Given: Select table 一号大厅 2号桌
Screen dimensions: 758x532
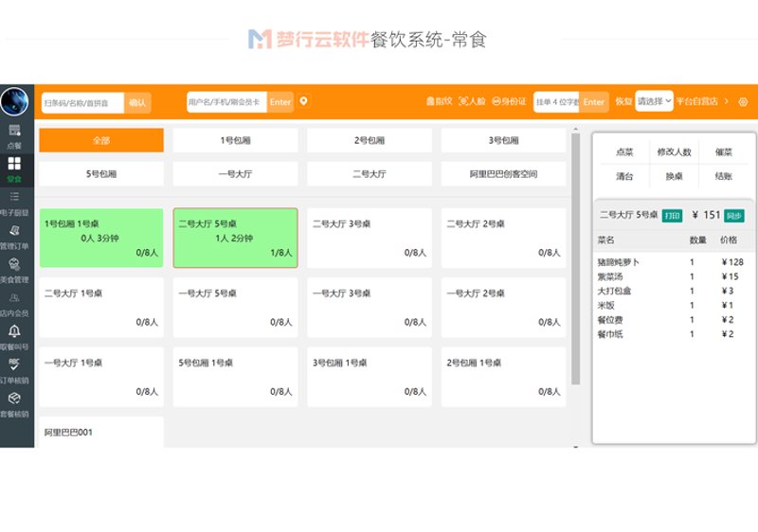Looking at the screenshot, I should [503, 307].
